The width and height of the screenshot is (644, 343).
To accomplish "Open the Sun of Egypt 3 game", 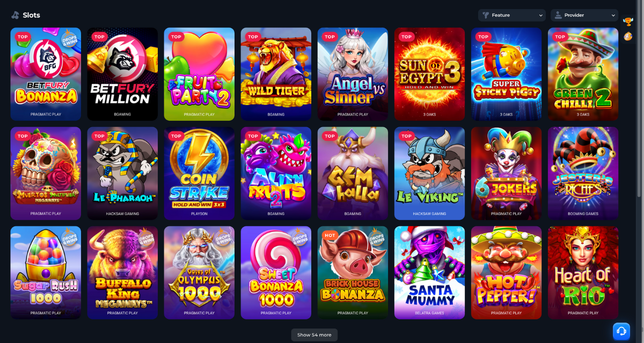I will click(x=429, y=74).
